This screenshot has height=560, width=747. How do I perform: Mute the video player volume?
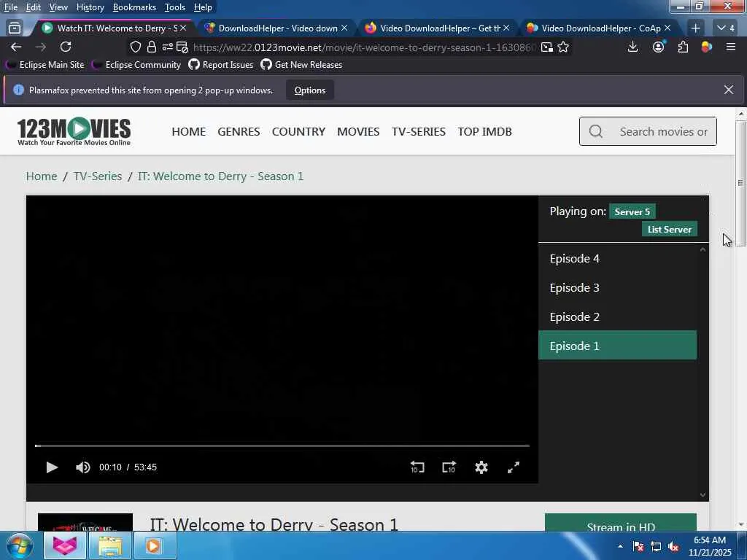tap(83, 467)
